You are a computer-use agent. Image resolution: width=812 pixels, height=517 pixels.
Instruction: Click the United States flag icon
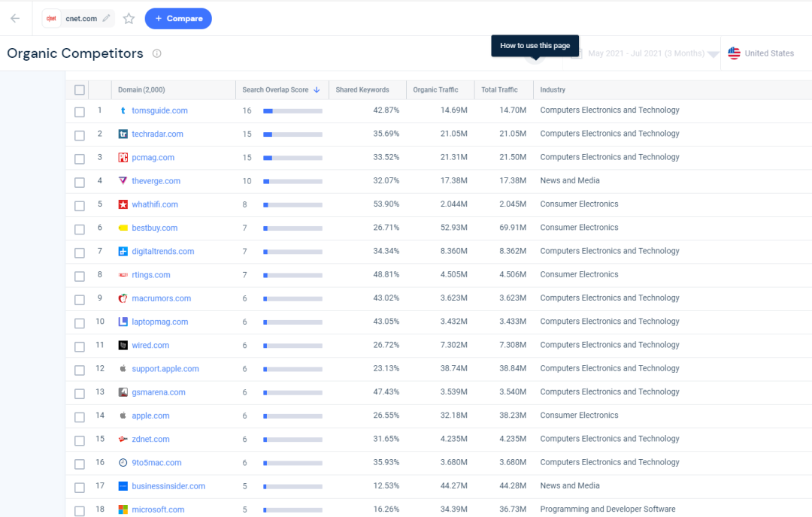(734, 53)
